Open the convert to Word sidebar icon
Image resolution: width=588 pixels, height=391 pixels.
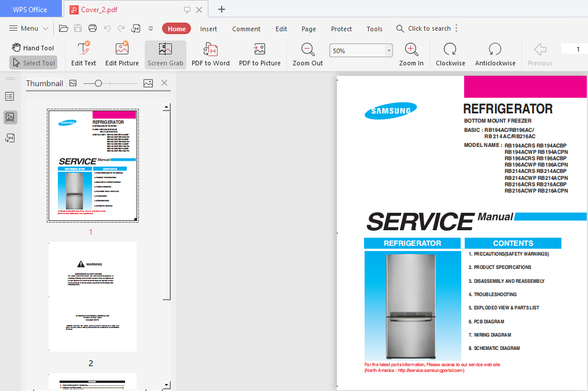click(10, 138)
